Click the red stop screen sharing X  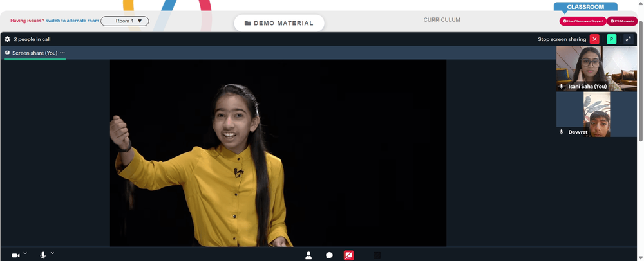pos(594,39)
